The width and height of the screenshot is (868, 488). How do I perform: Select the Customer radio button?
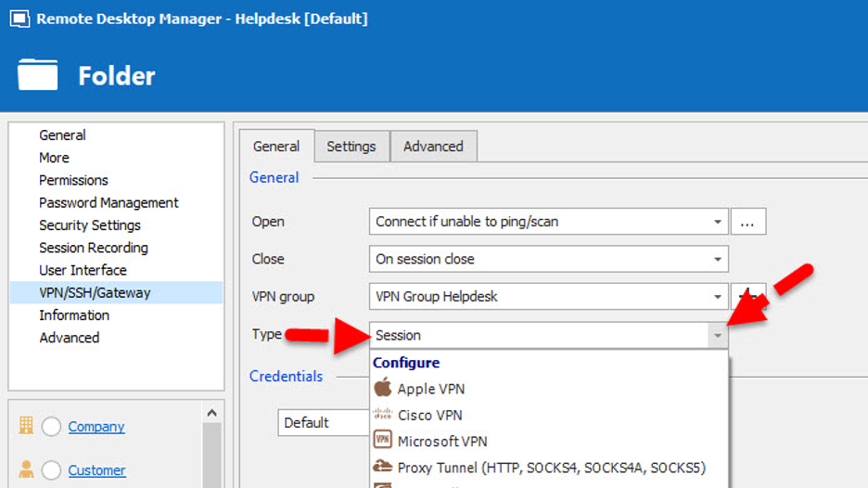(52, 470)
